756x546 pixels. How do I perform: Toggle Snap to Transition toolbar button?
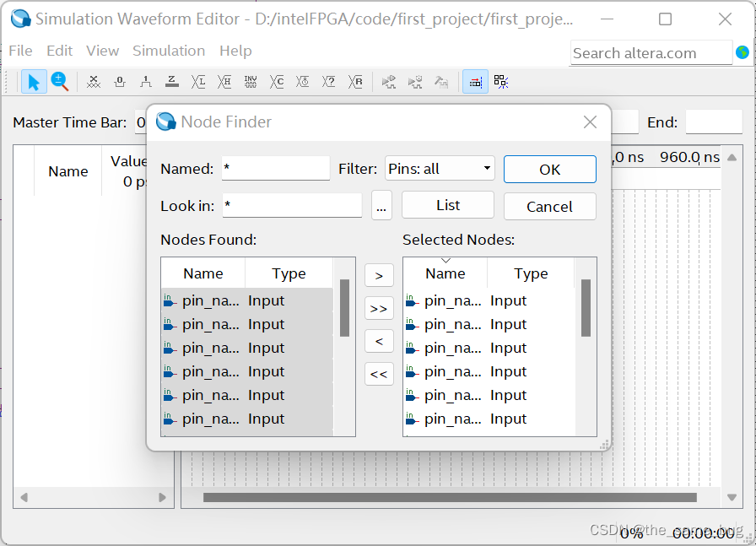[501, 82]
